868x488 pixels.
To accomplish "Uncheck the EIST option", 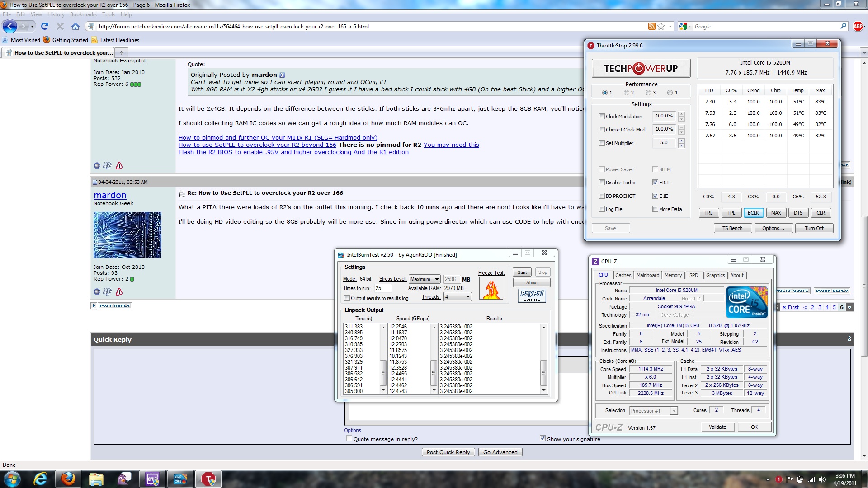I will click(655, 183).
